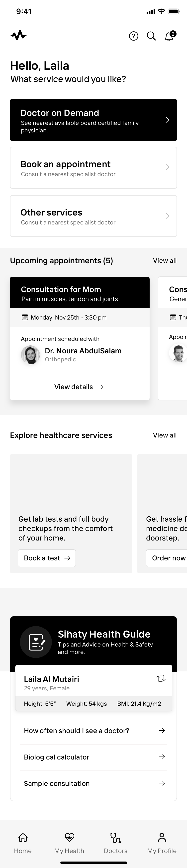187x868 pixels.
Task: Select the Home tab
Action: [23, 843]
